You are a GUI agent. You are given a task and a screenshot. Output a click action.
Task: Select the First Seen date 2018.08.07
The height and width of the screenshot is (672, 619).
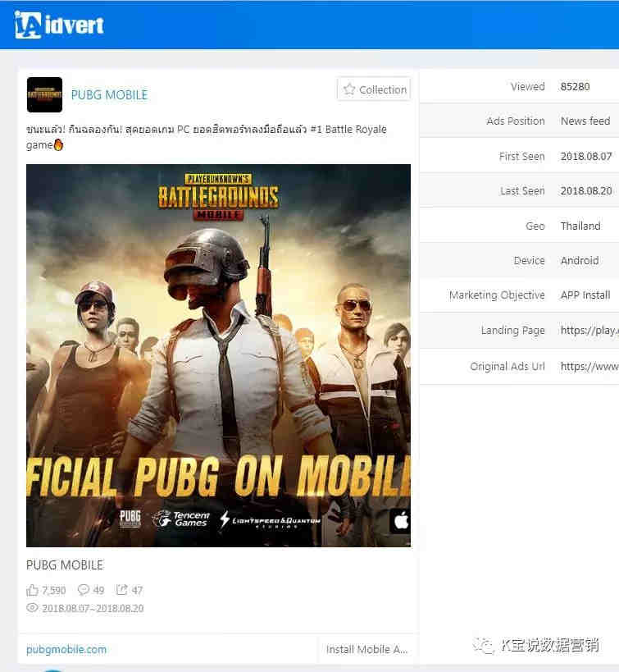point(586,157)
